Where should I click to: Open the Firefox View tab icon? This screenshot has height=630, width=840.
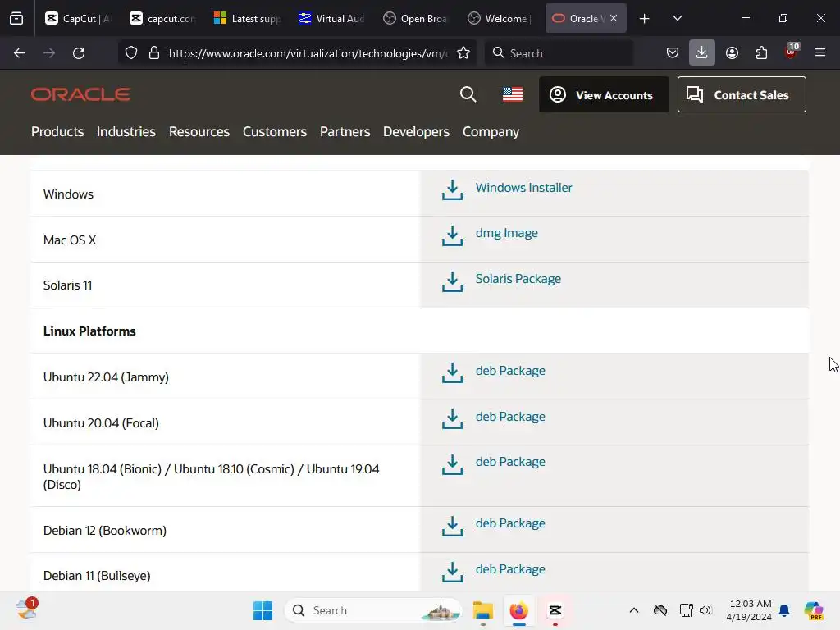point(16,18)
